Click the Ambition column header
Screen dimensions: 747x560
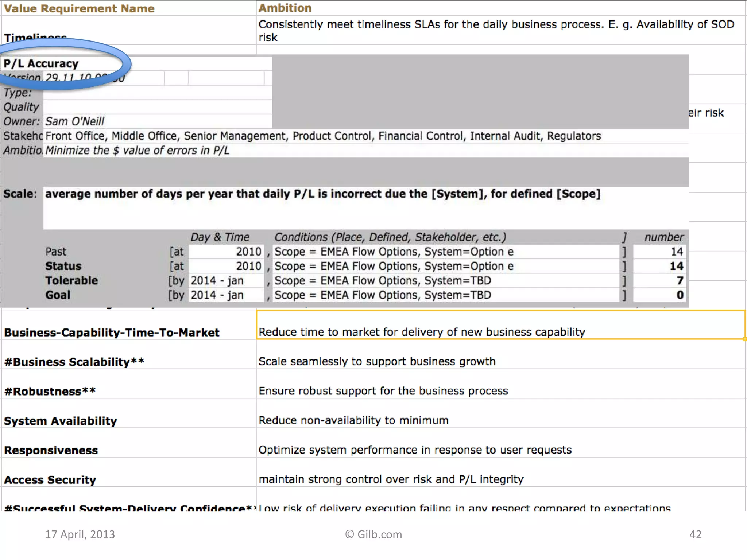coord(285,8)
